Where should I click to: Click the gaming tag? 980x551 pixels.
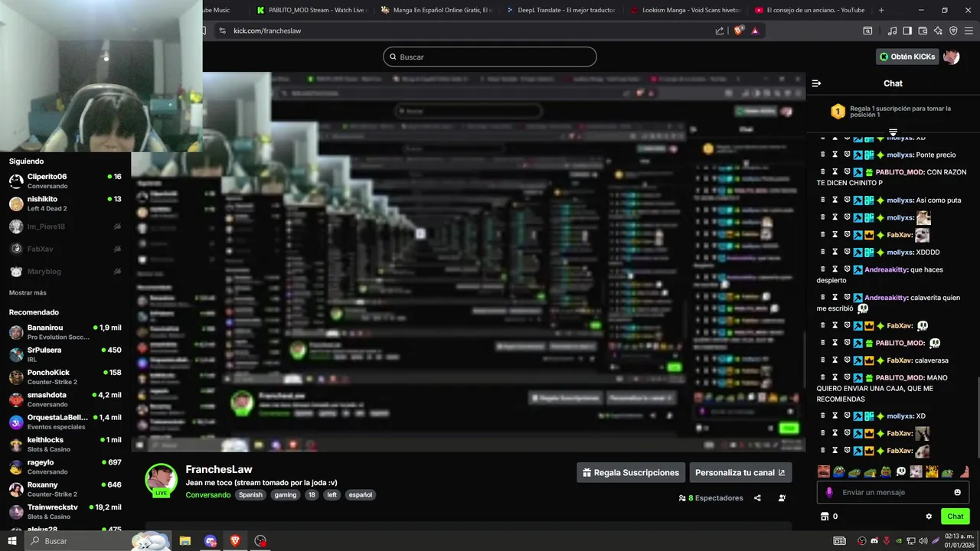pos(286,495)
